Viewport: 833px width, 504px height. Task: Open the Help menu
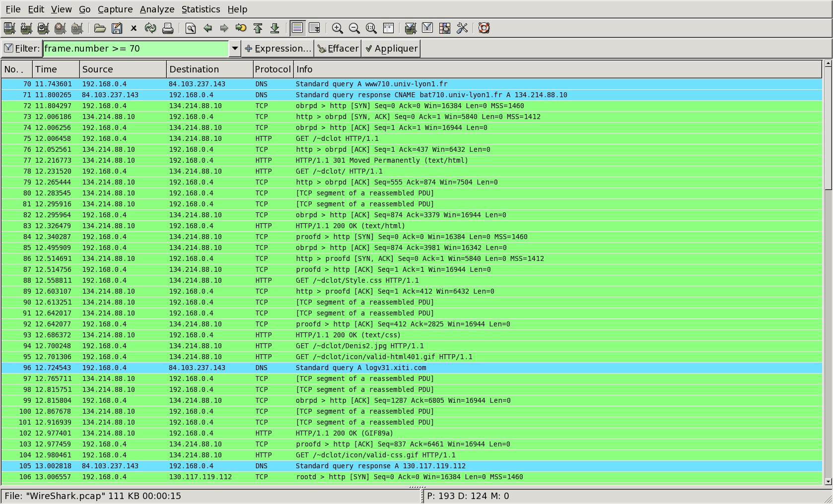pos(237,9)
